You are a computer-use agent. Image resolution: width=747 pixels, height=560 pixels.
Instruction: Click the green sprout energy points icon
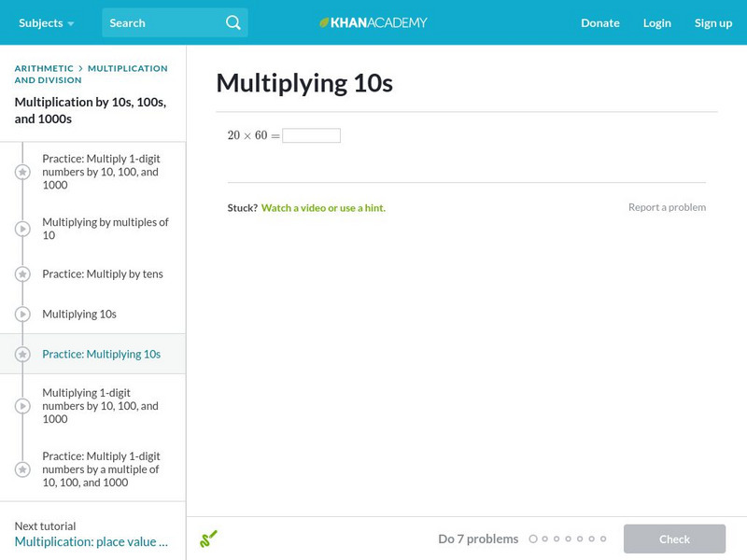pos(207,539)
